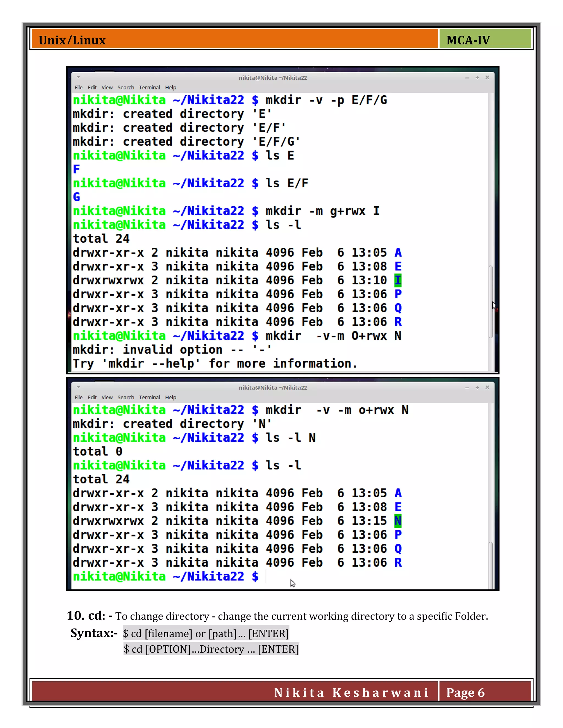Click 'mkdir -m g+rwx I' command text
Viewport: 563px width, 728px height.
(x=322, y=211)
